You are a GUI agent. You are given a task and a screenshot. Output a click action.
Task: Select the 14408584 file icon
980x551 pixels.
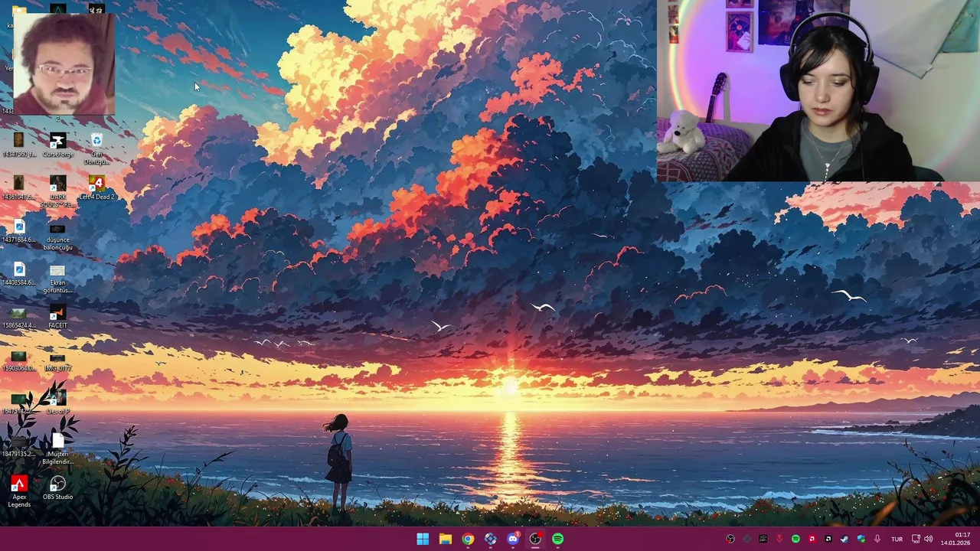pos(19,274)
